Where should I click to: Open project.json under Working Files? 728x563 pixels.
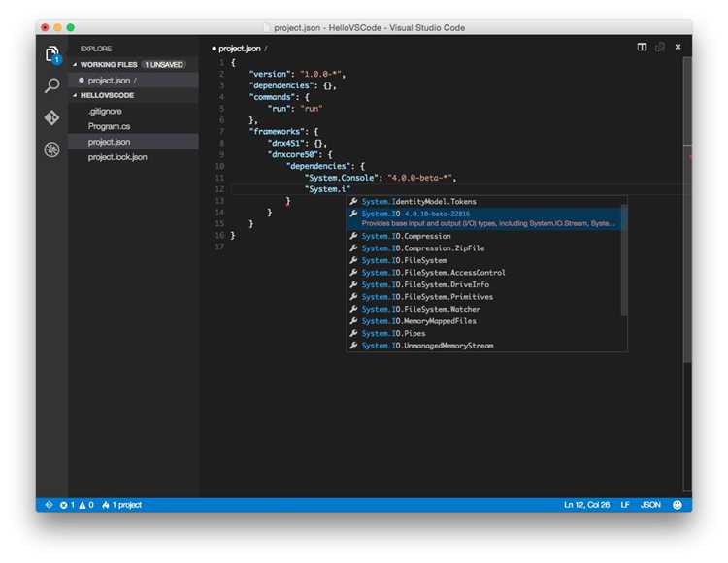133,81
